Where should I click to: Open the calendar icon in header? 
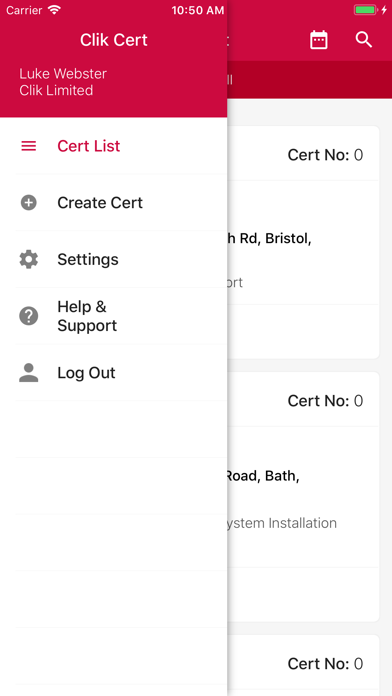[318, 40]
